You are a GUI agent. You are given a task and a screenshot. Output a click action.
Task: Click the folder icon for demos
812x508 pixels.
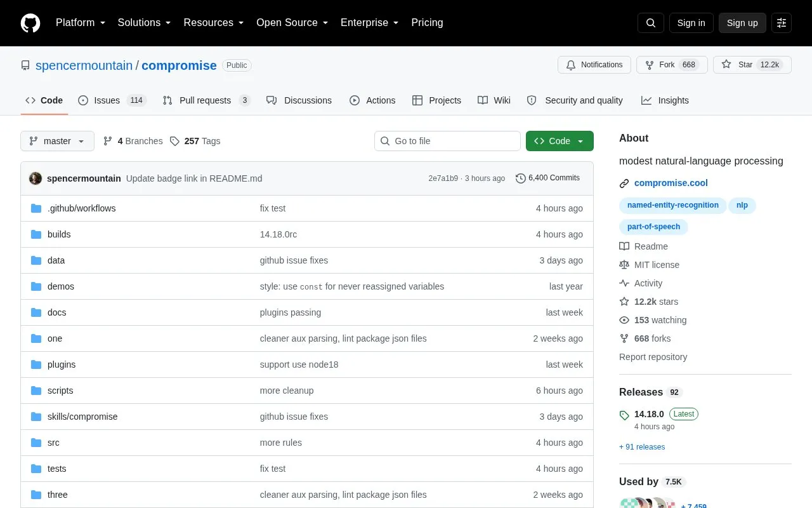pyautogui.click(x=36, y=286)
